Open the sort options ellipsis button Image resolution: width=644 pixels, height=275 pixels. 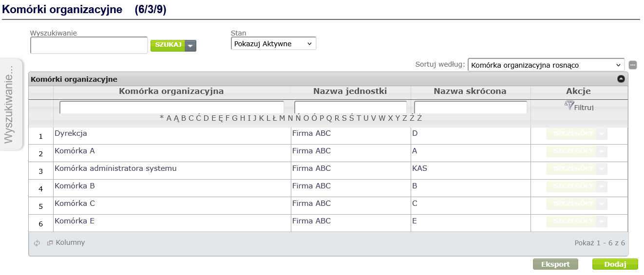pos(633,65)
